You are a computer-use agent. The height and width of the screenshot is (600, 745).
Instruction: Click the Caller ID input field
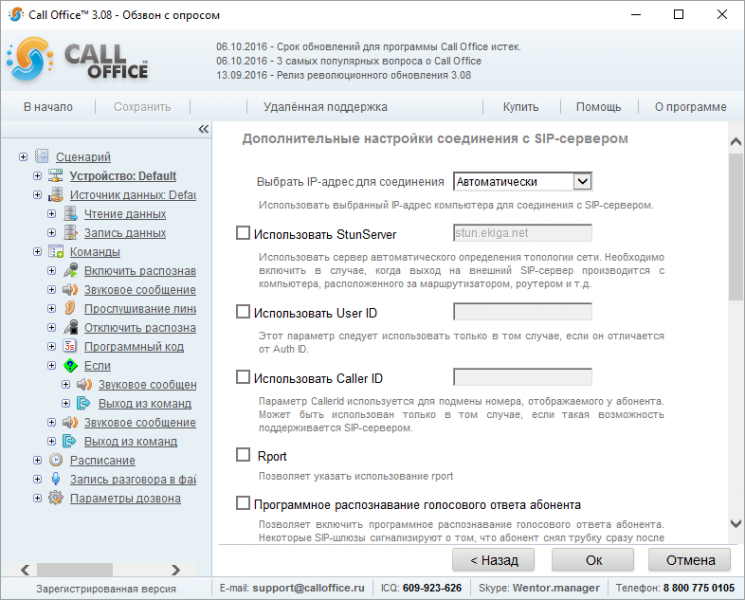pos(523,377)
